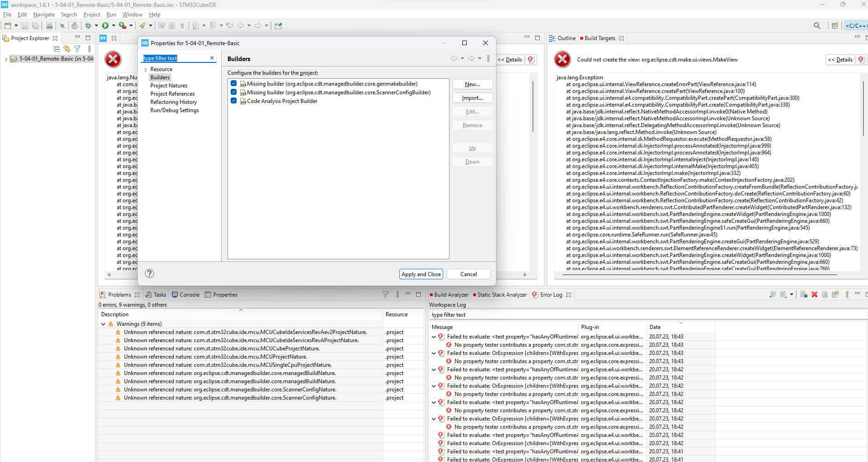Expand the Resource tree item in Properties
Screen dimensions: 868x462
tap(145, 69)
